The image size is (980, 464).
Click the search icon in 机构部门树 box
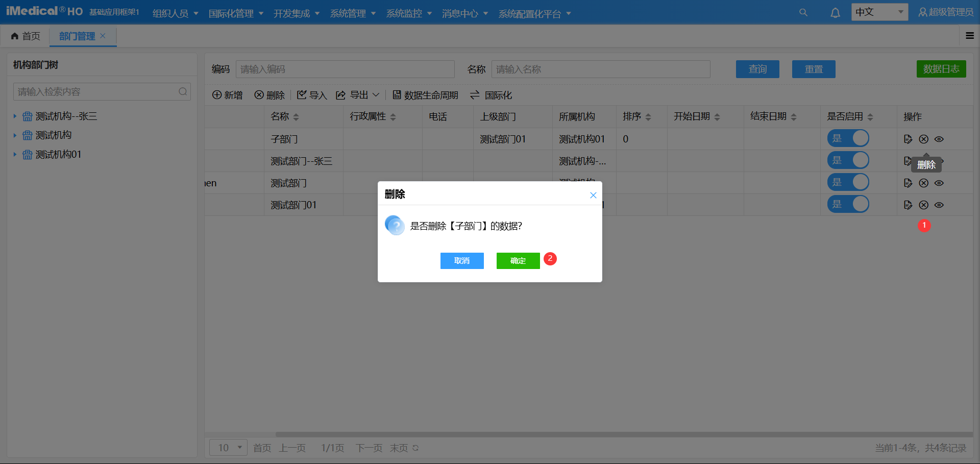(183, 92)
